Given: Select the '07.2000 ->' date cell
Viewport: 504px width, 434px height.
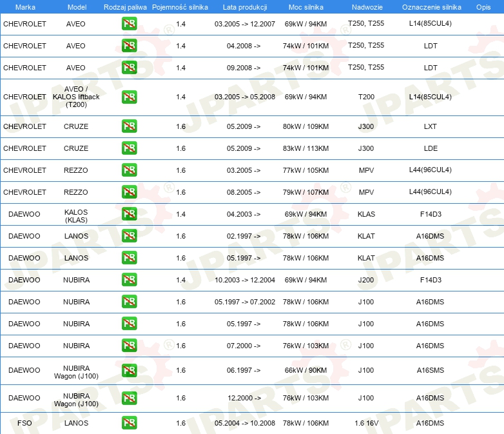Looking at the screenshot, I should point(244,346).
